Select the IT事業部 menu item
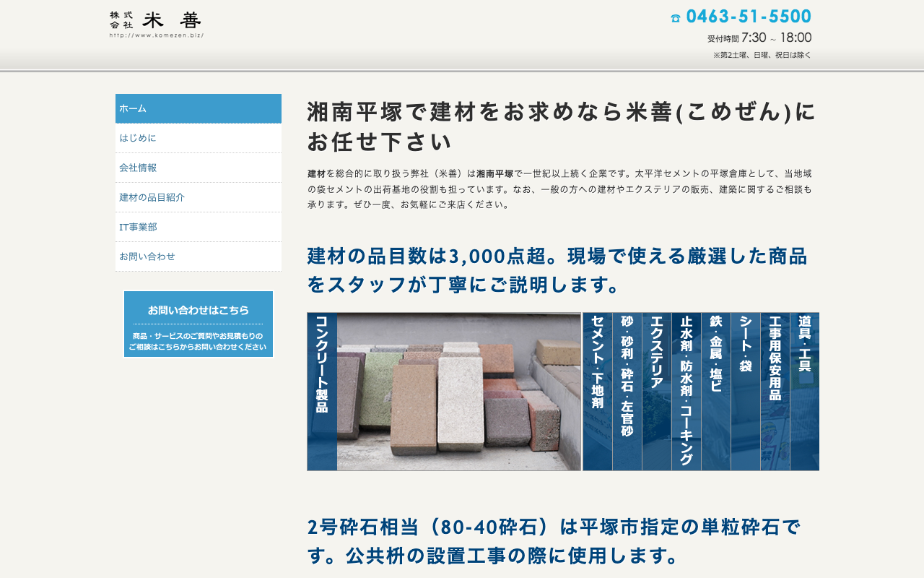 [x=199, y=227]
